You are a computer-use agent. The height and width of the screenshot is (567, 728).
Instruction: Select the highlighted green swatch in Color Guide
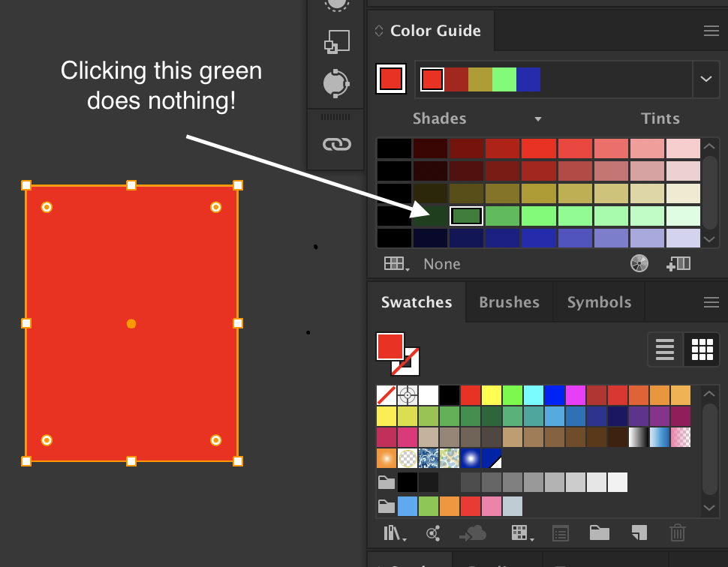(466, 216)
